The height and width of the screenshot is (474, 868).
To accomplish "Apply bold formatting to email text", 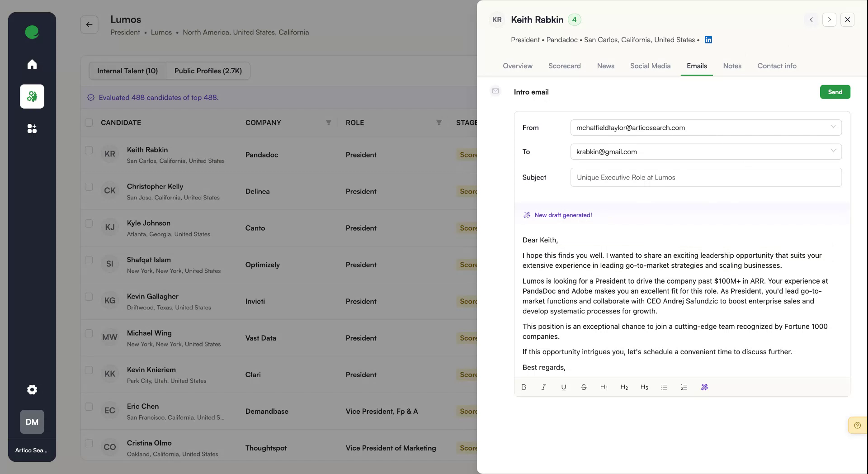I will coord(524,387).
